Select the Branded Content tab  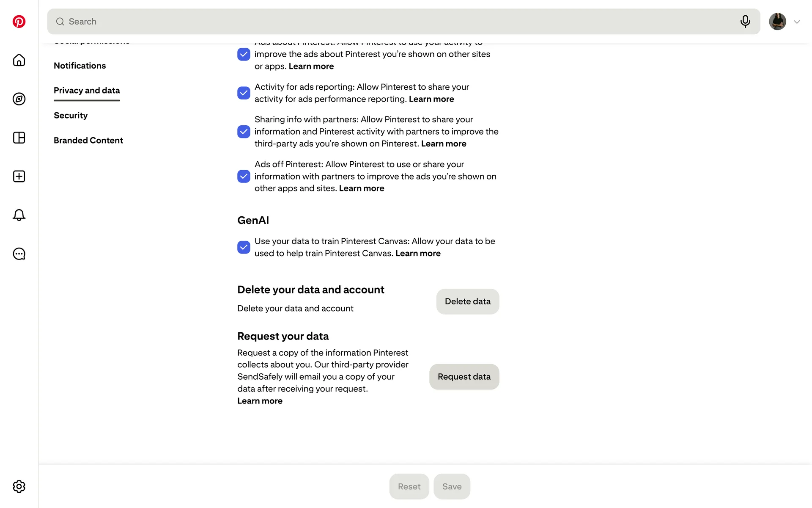(88, 141)
